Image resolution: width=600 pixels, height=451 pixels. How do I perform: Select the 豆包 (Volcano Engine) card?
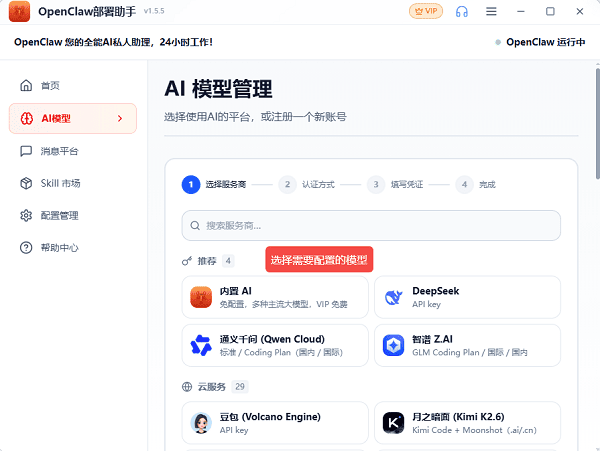click(275, 423)
